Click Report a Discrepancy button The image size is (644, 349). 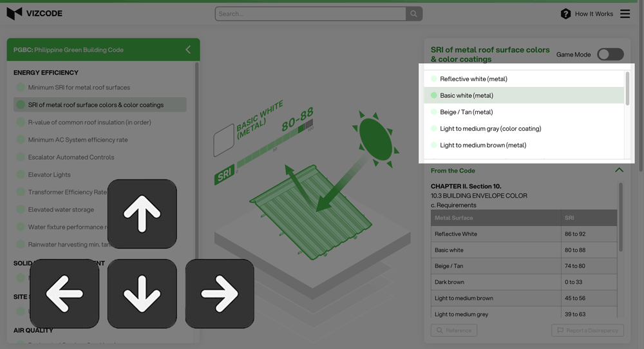pyautogui.click(x=587, y=330)
